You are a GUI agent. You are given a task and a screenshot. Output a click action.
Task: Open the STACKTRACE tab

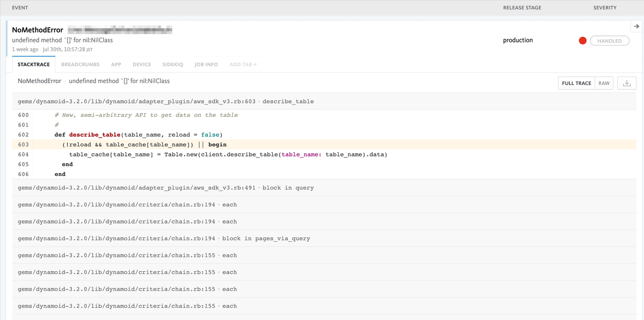pos(34,64)
